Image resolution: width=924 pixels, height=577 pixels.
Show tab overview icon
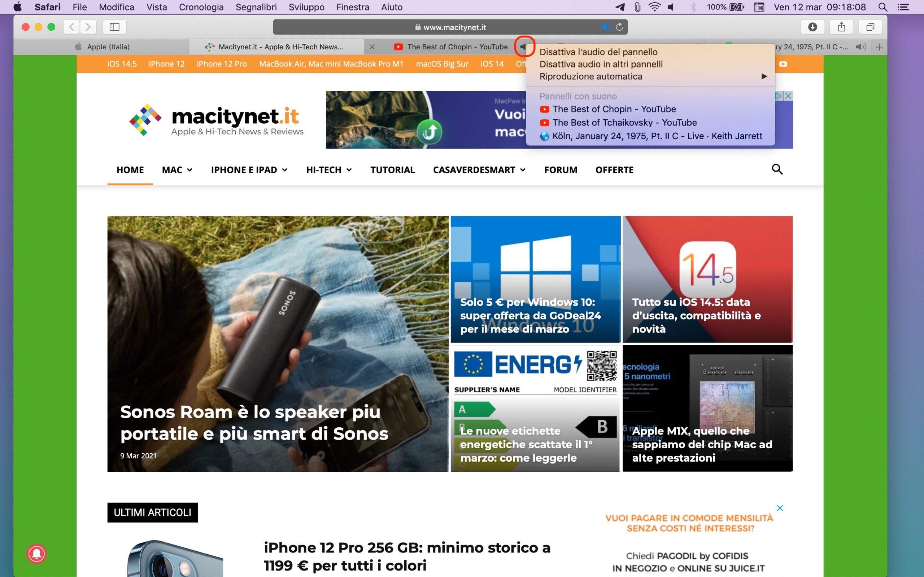(870, 27)
